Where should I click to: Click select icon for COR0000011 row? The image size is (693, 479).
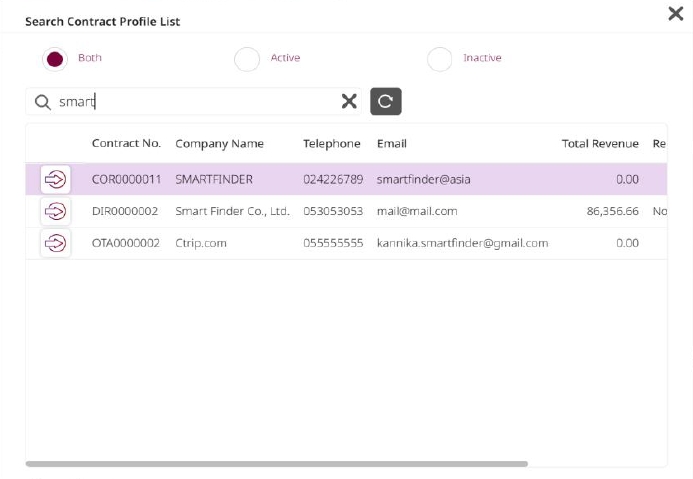[56, 179]
